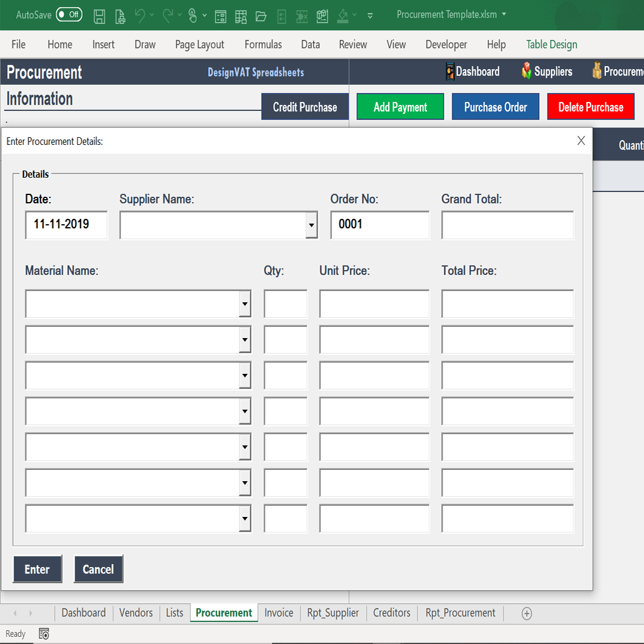Viewport: 644px width, 644px height.
Task: Click the Touch/Mouse Mode toggle icon
Action: pyautogui.click(x=193, y=16)
